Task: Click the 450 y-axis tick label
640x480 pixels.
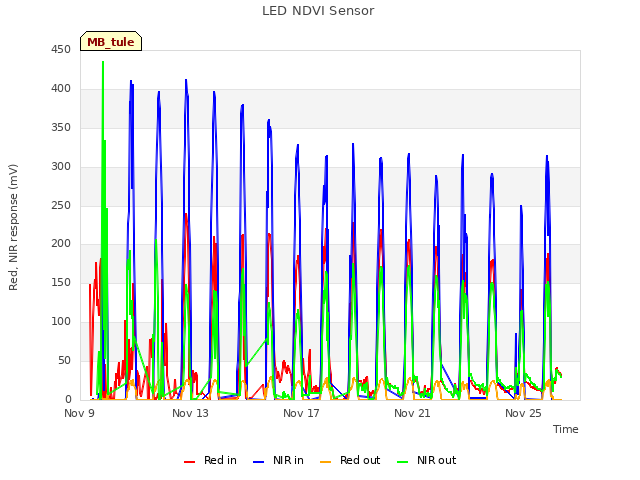Action: (x=61, y=49)
